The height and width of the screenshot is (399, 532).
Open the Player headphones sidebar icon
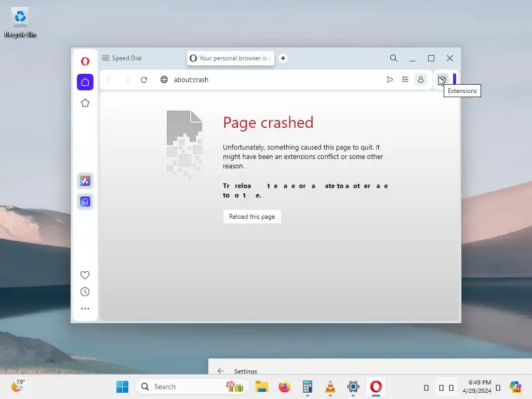coord(85,202)
